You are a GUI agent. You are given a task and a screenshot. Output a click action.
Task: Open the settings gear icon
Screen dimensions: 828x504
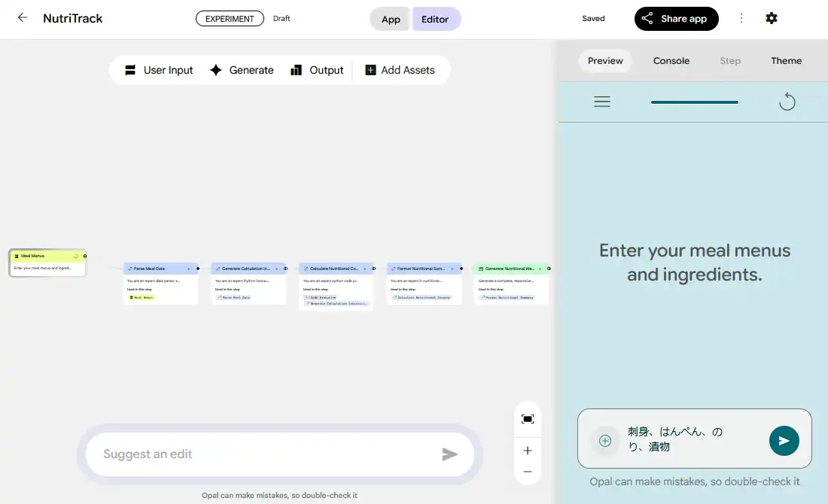772,18
